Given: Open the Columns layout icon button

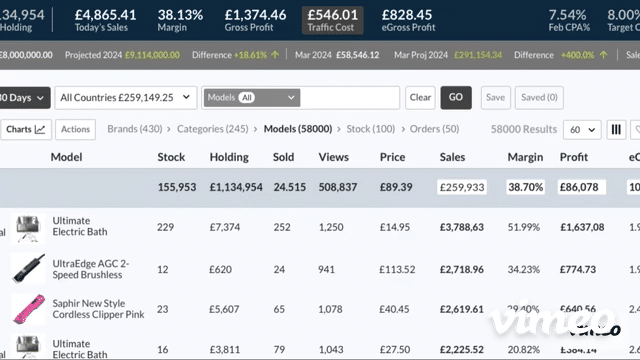Looking at the screenshot, I should coord(616,130).
